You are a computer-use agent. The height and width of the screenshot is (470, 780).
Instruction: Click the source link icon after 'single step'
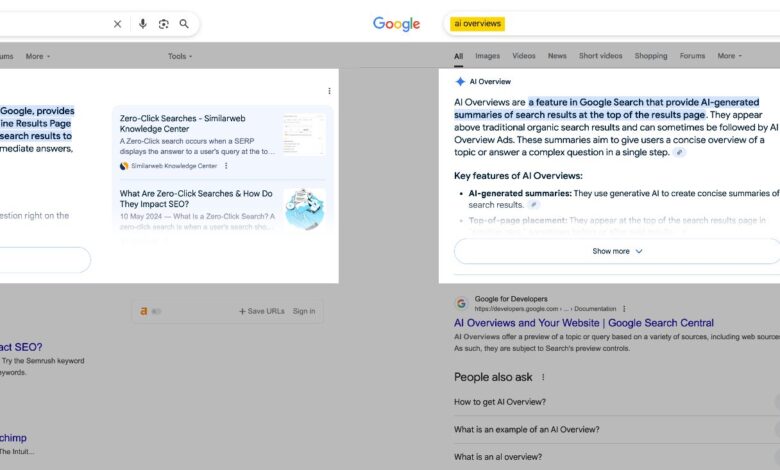click(x=679, y=152)
